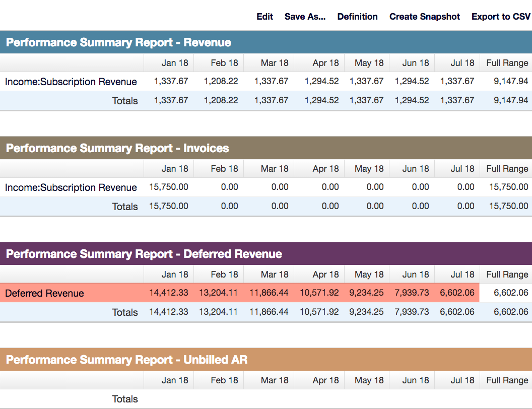Click the Performance Summary Report - Invoices header
This screenshot has height=409, width=532.
(266, 148)
